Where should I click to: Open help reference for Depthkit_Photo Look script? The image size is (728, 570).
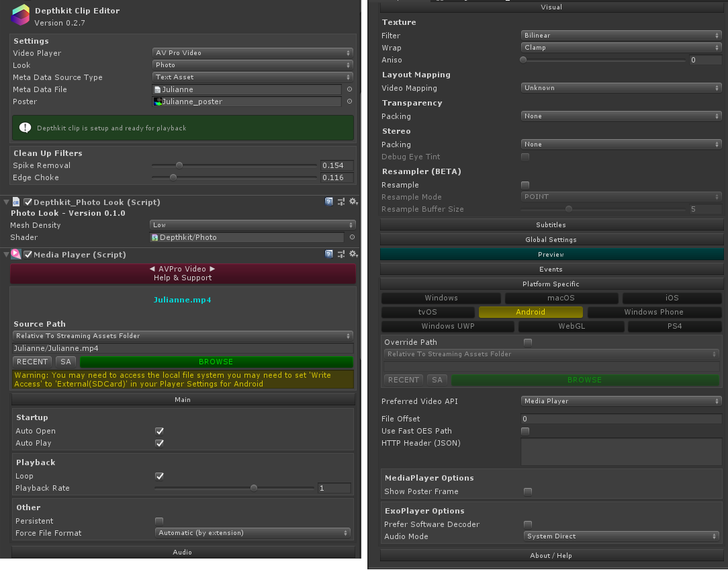[329, 202]
